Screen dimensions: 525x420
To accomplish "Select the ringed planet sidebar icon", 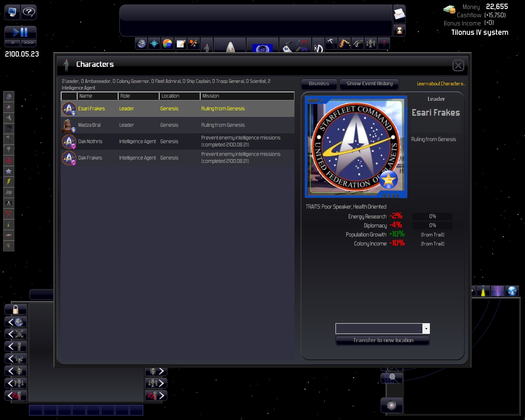I will pyautogui.click(x=9, y=235).
